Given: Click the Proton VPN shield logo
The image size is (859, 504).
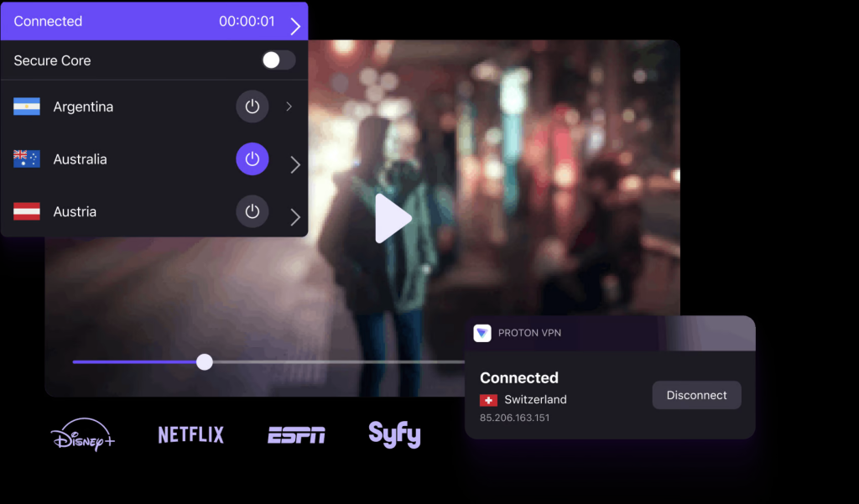Looking at the screenshot, I should pyautogui.click(x=482, y=333).
